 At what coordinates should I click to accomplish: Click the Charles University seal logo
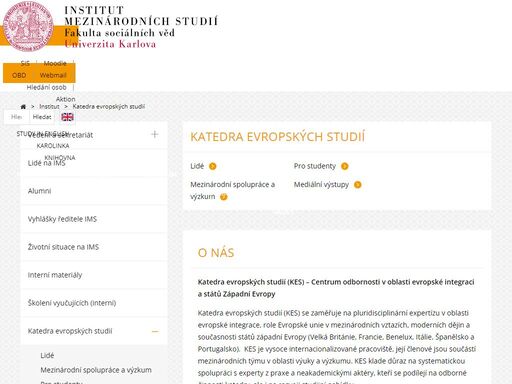(28, 26)
